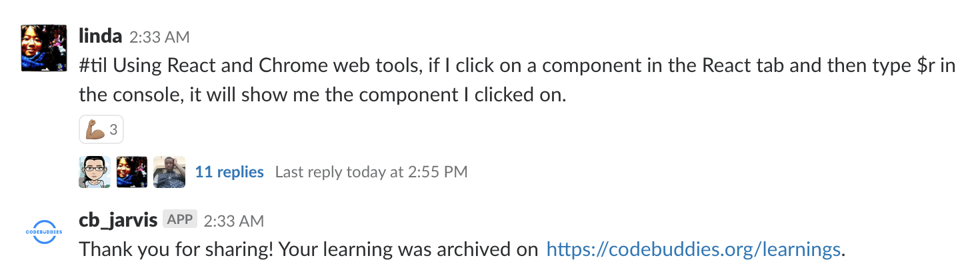980x276 pixels.
Task: Click the linda username
Action: pos(100,37)
